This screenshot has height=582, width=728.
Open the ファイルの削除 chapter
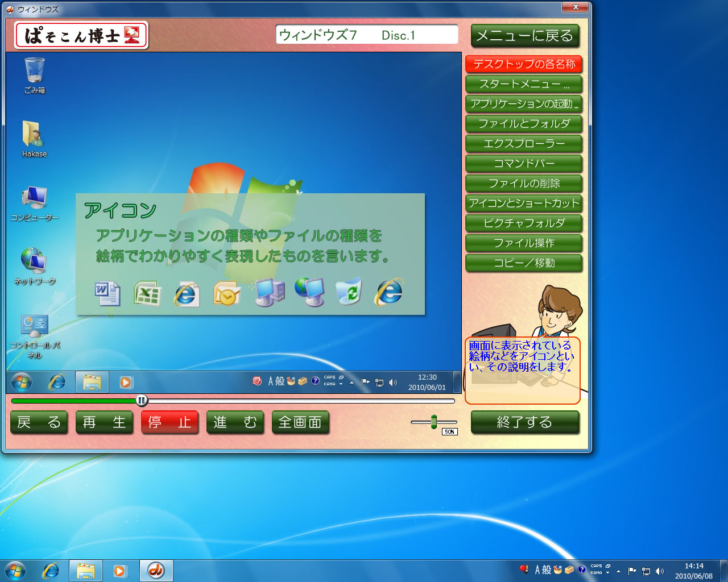[524, 184]
